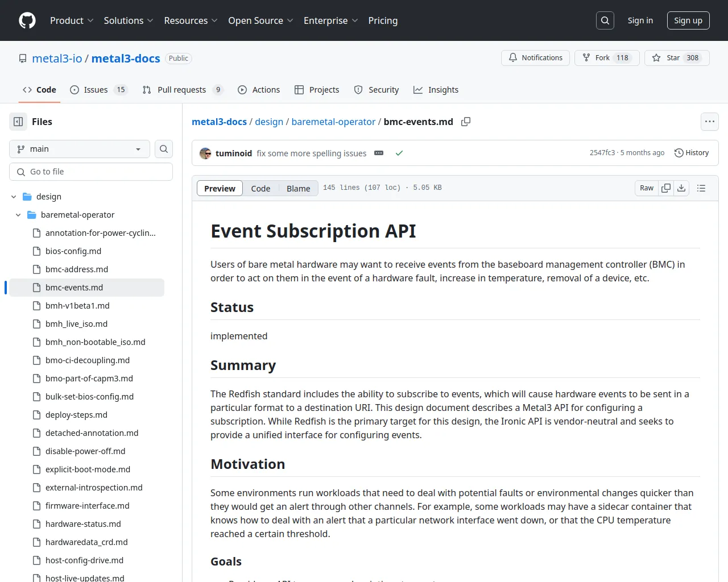The width and height of the screenshot is (728, 582).
Task: Go to metal3-docs root in breadcrumb
Action: pos(219,122)
